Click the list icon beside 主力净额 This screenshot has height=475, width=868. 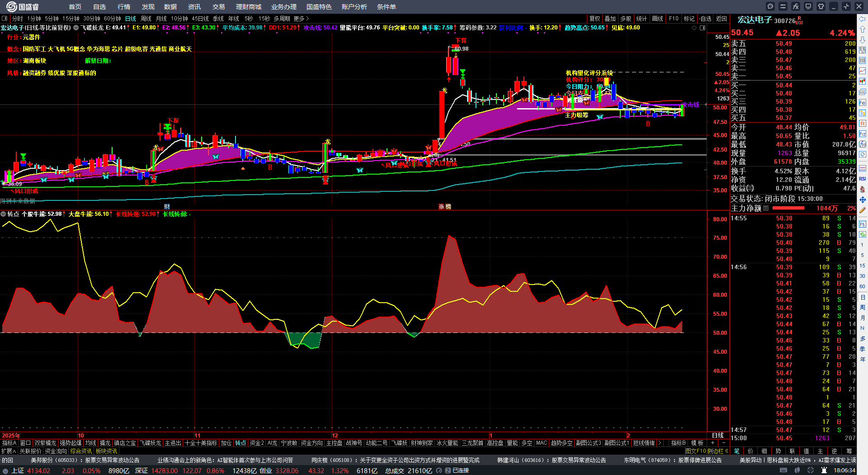766,208
